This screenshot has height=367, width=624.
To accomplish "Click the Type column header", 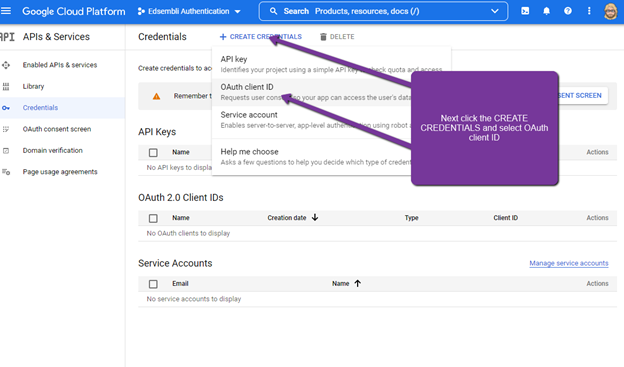I will pos(411,218).
